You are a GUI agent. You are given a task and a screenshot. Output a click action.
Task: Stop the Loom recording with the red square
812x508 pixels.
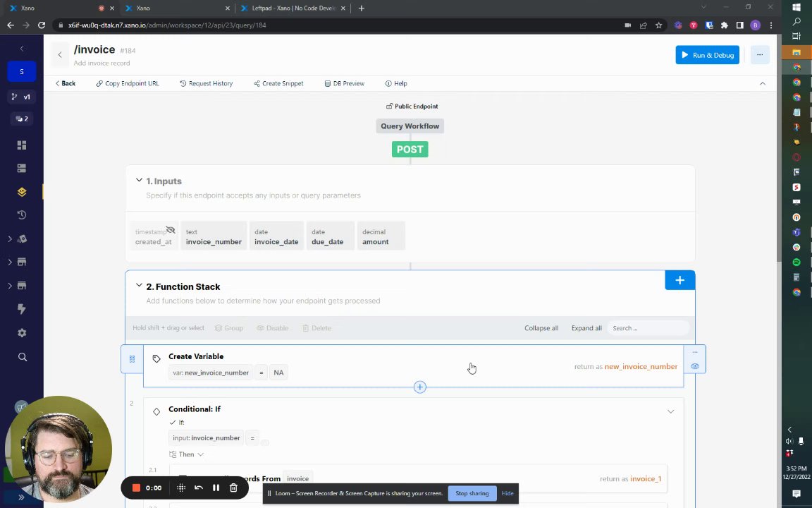[136, 488]
